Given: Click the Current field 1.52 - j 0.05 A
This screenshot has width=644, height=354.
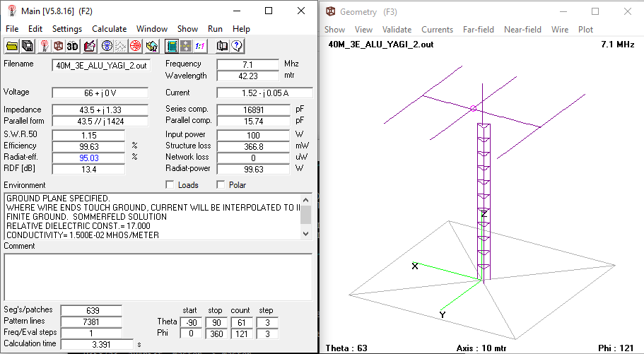Looking at the screenshot, I should click(x=264, y=93).
